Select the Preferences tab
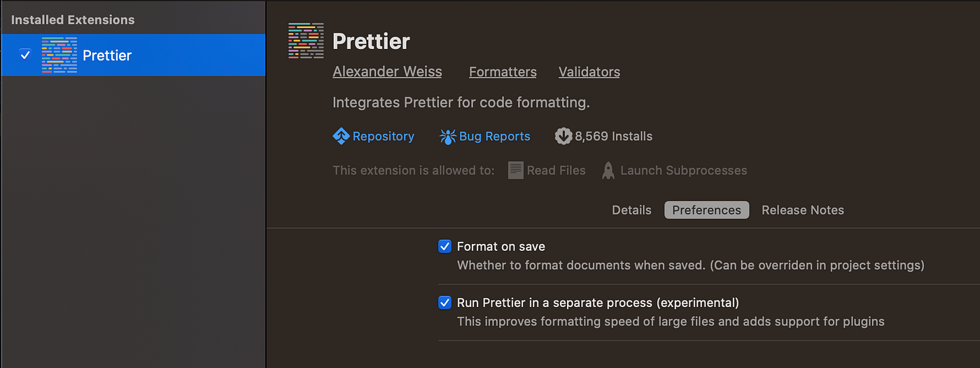 pos(706,210)
